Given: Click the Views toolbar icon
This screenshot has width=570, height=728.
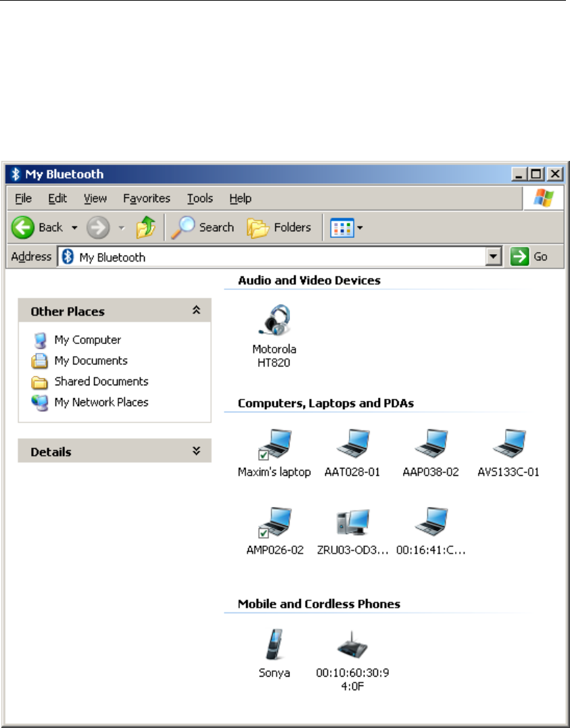Looking at the screenshot, I should tap(342, 228).
